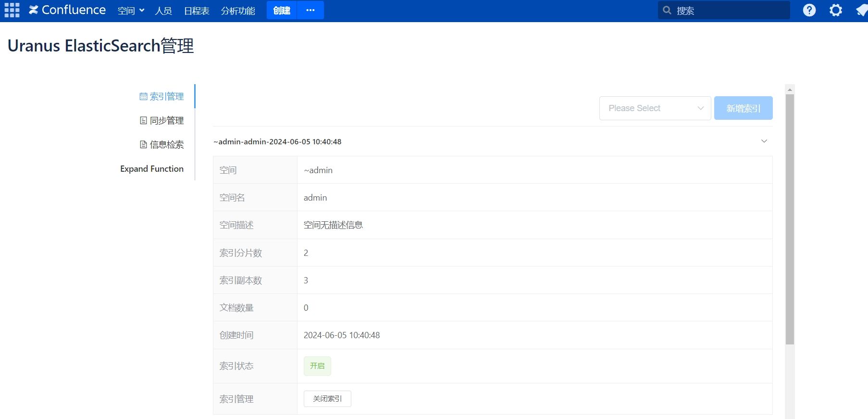The image size is (868, 419).
Task: Open the help question mark icon
Action: (x=809, y=10)
